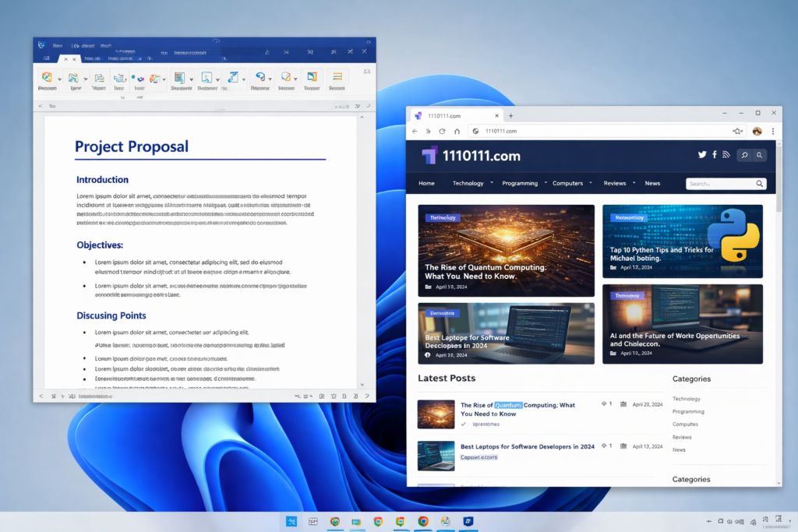Go to the Home navigation item

(426, 184)
